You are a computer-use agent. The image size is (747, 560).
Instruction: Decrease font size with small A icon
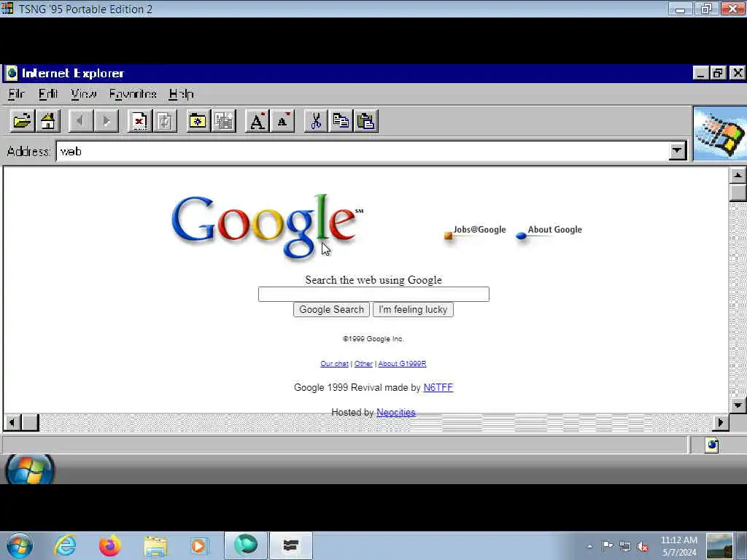pos(282,121)
